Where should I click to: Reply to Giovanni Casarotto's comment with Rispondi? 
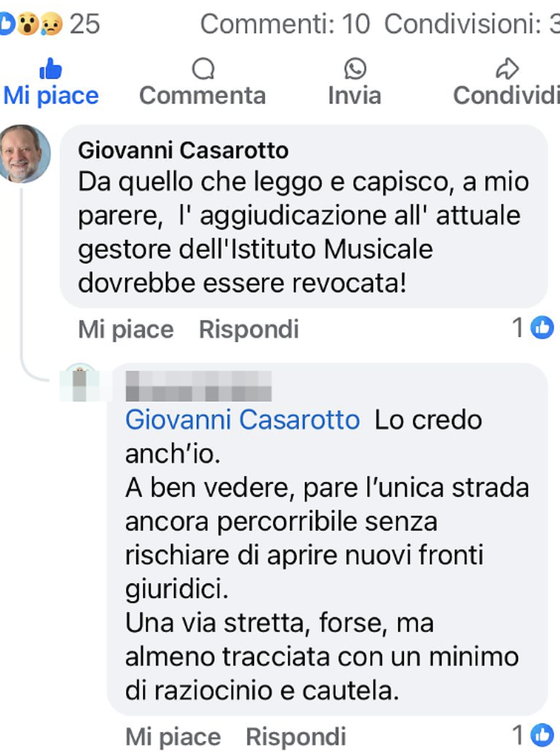[249, 329]
